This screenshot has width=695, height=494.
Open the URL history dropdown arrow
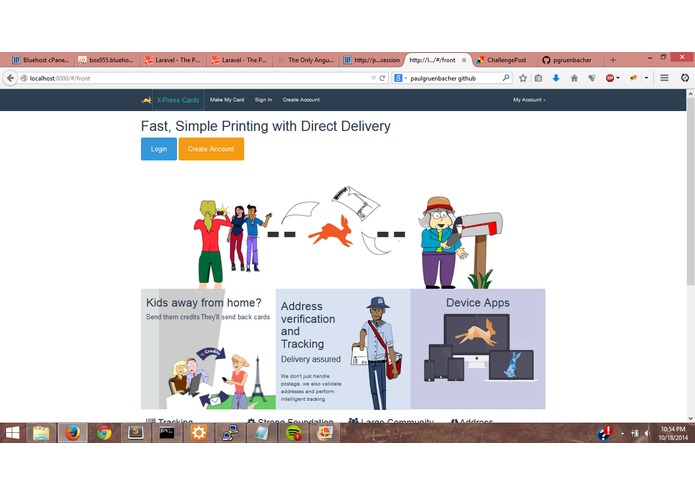tap(373, 78)
